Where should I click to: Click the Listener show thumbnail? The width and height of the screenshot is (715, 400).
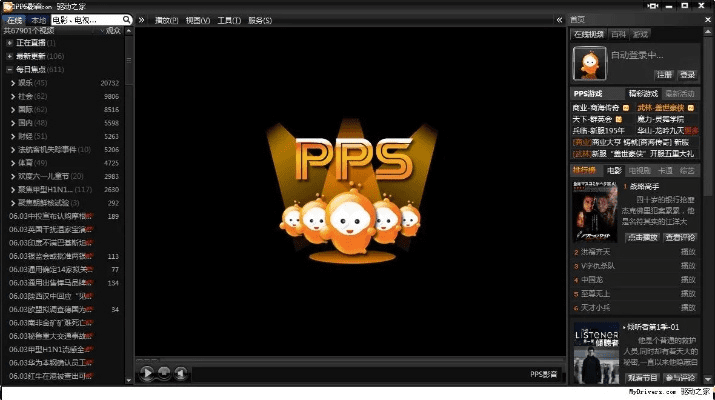tap(596, 354)
